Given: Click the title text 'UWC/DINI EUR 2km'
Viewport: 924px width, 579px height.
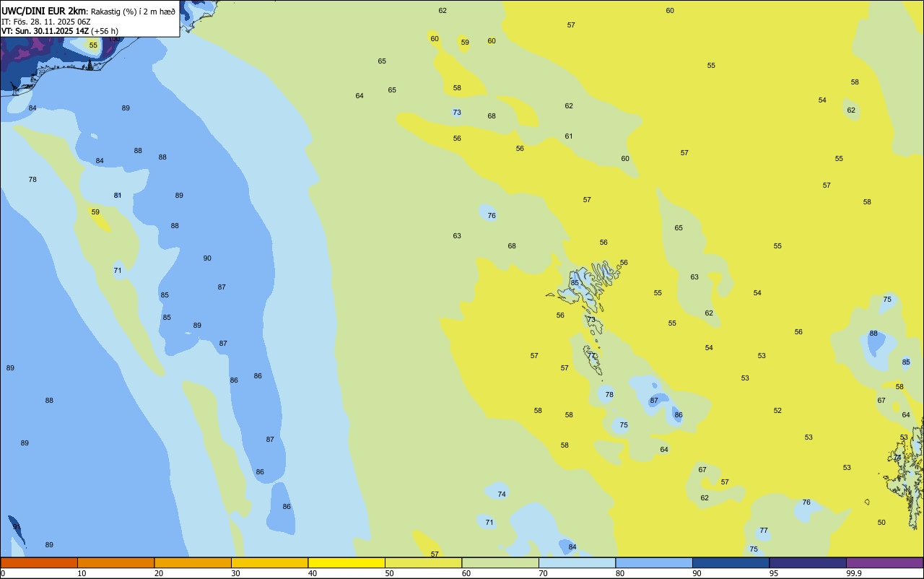Looking at the screenshot, I should 43,11.
